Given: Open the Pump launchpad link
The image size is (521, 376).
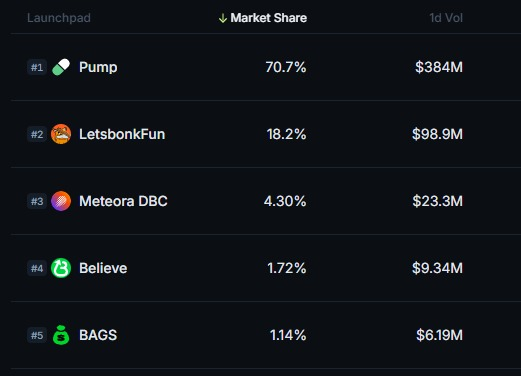Looking at the screenshot, I should pyautogui.click(x=98, y=67).
